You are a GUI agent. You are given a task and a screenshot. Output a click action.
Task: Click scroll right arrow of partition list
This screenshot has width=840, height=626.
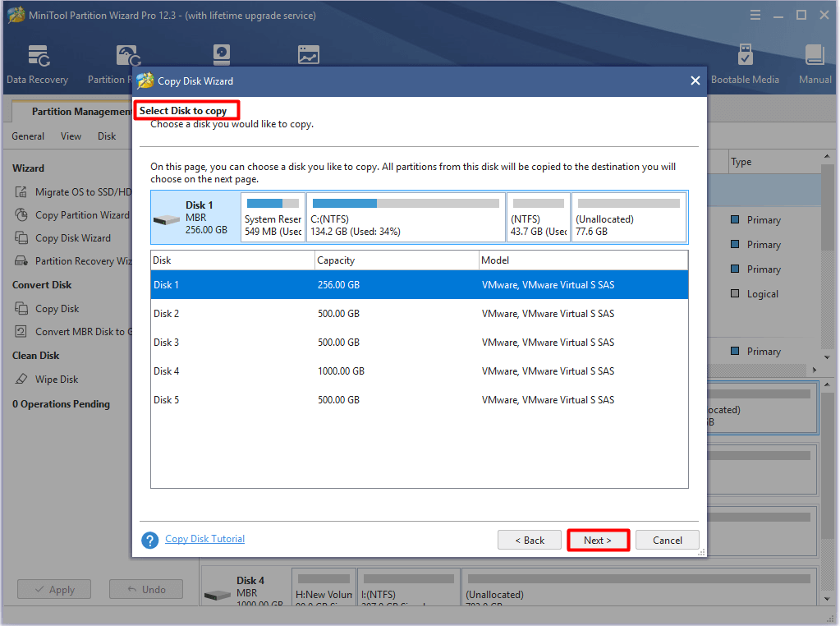tap(815, 370)
